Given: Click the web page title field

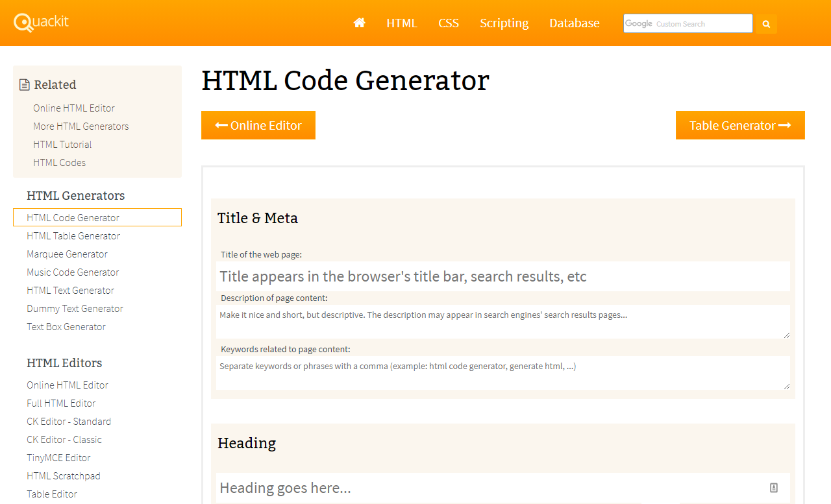Looking at the screenshot, I should 503,276.
